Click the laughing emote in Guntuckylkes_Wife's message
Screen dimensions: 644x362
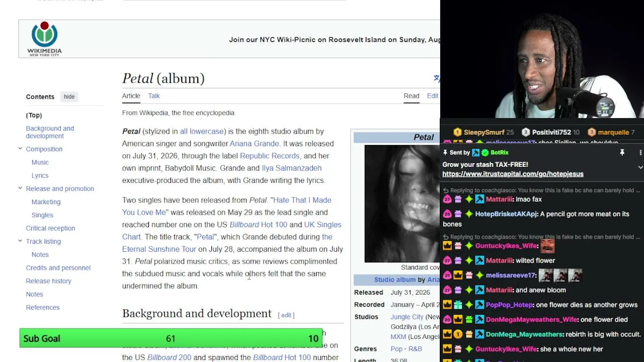coord(547,246)
